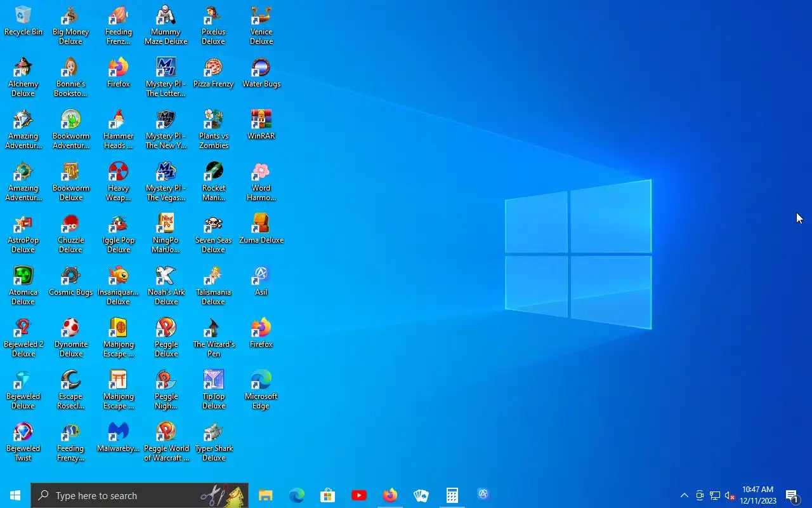
Task: Select Plants vs Zombies shortcut
Action: (x=214, y=130)
